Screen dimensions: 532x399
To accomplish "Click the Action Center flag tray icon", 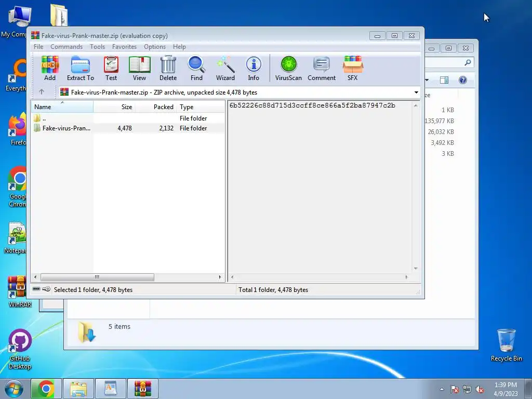I will click(455, 390).
